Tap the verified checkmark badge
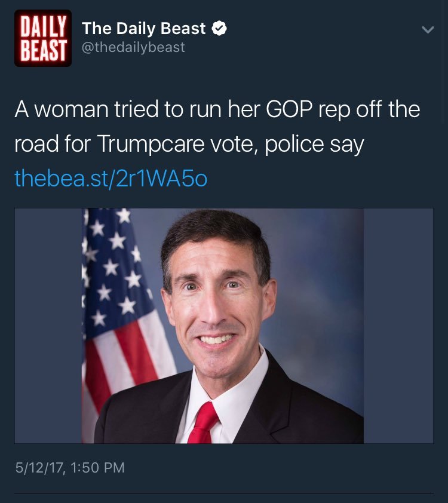This screenshot has height=503, width=448. (219, 29)
